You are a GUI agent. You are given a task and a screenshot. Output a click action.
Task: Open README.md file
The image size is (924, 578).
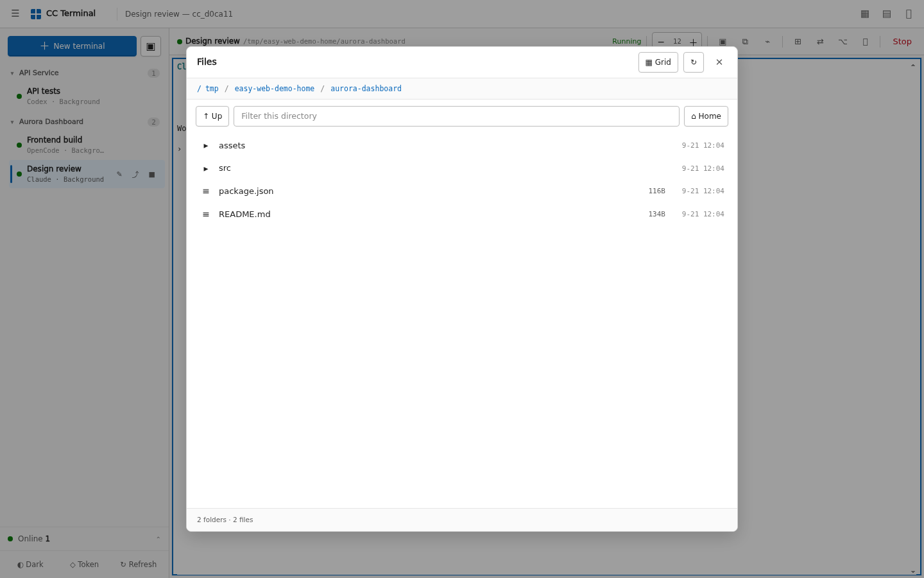click(462, 215)
